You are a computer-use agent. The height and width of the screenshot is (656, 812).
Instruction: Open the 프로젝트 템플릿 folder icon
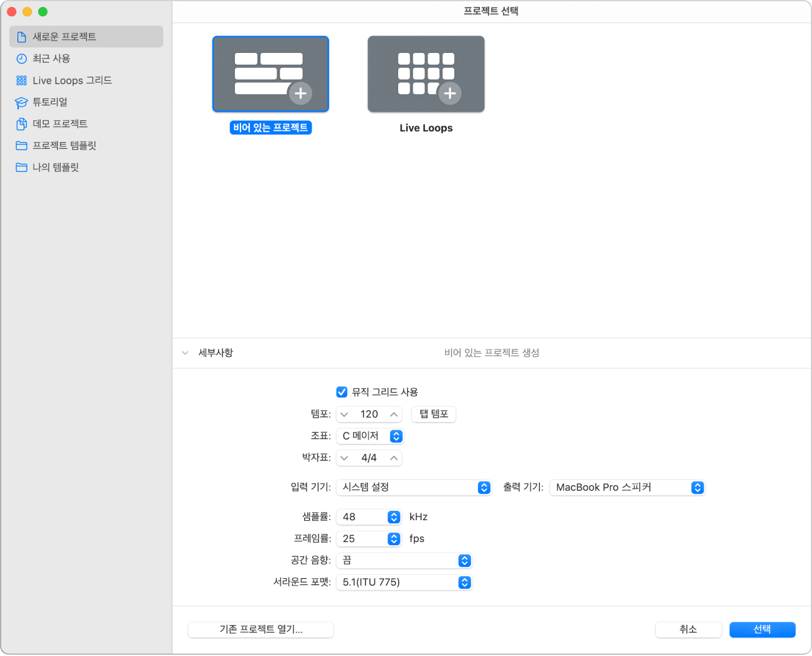pos(22,146)
